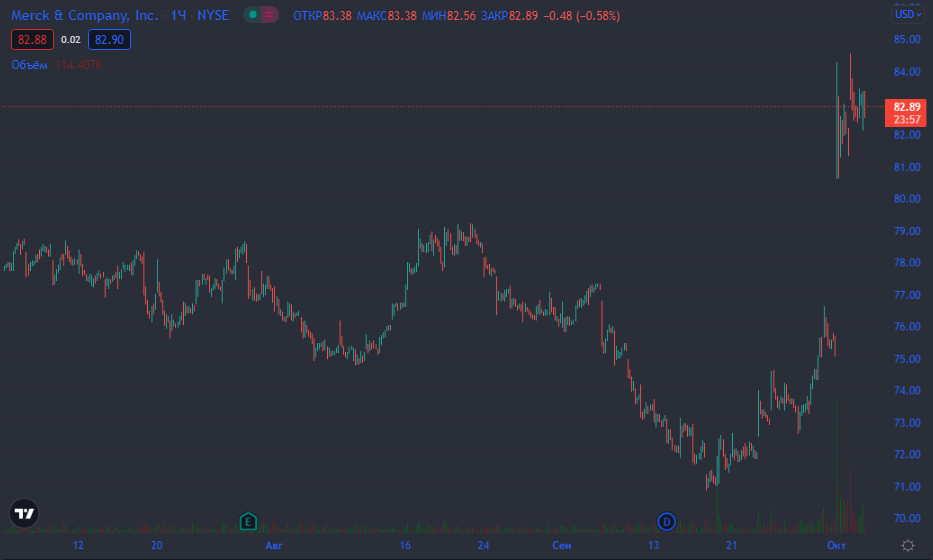Click the blue buy price 82.90 button
The height and width of the screenshot is (560, 933).
tap(109, 40)
